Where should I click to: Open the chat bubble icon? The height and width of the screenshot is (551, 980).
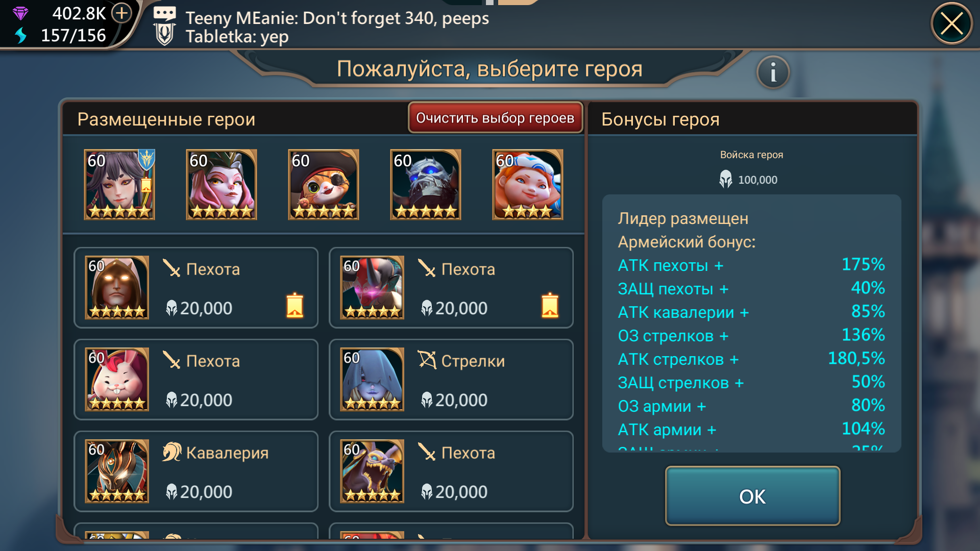tap(164, 14)
